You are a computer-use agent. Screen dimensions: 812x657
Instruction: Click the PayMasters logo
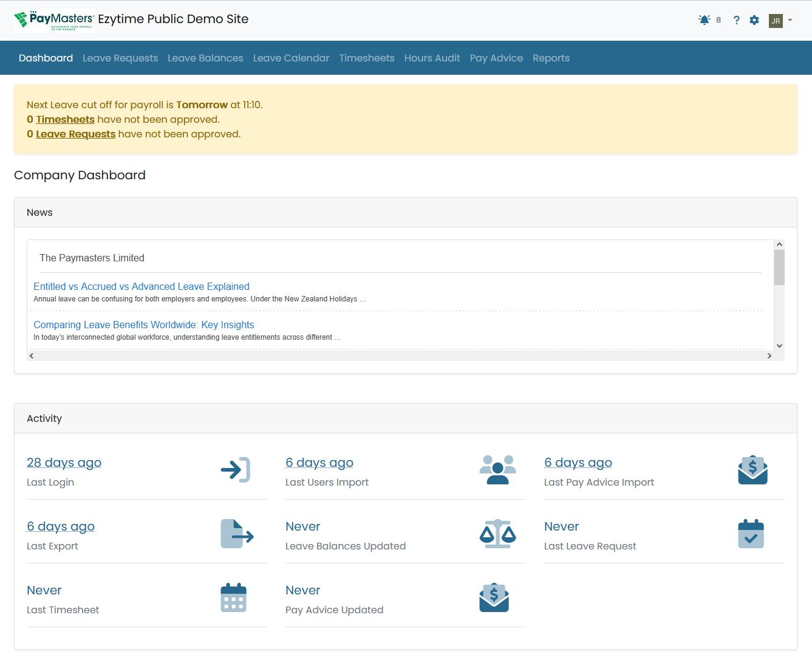54,20
